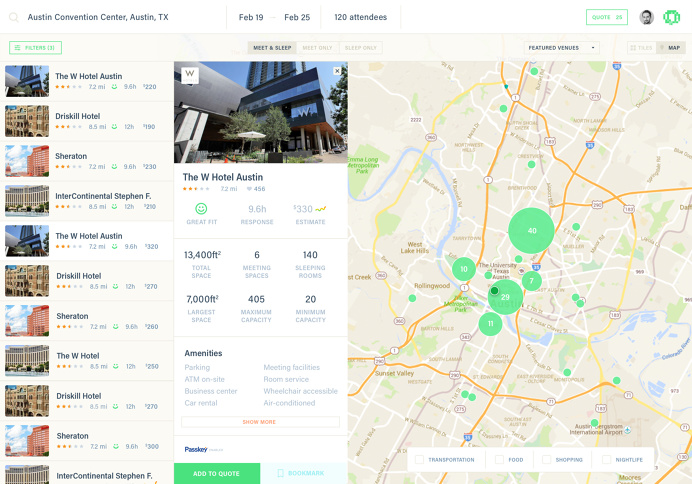This screenshot has height=484, width=692.
Task: Click Add to Quote button
Action: (x=217, y=473)
